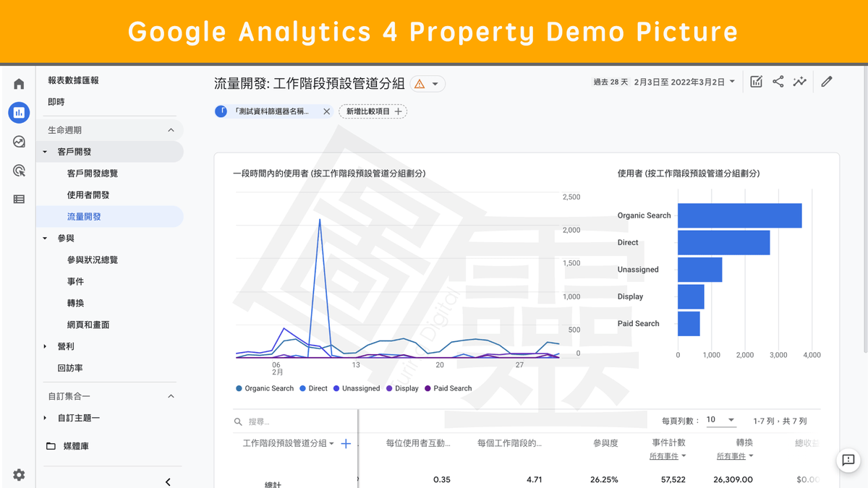Sort by 每位使用者互動 column header
The height and width of the screenshot is (488, 868).
click(x=418, y=443)
